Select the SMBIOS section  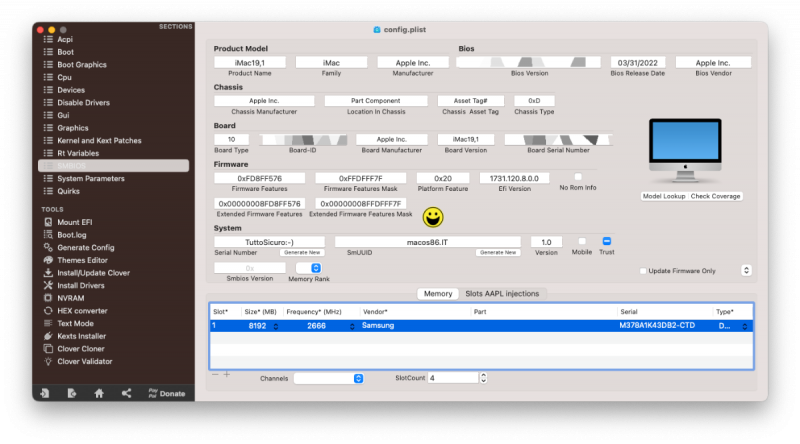pyautogui.click(x=113, y=166)
